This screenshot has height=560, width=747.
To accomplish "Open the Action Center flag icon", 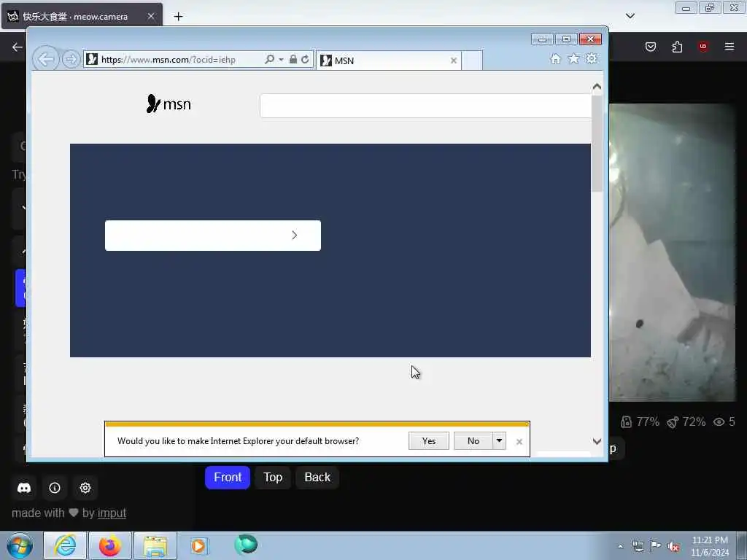I will 656,546.
